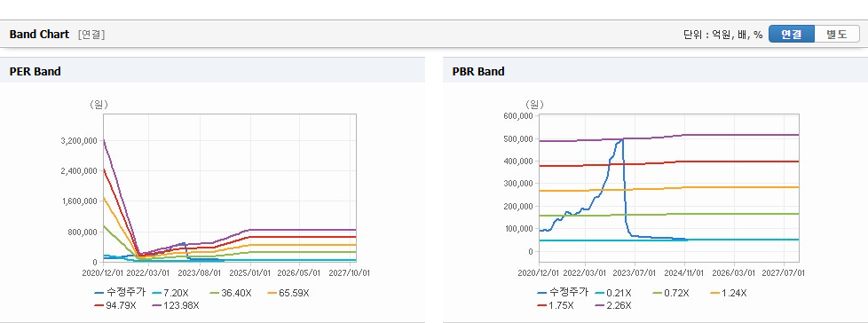Toggle 0.72X series in PBR legend
This screenshot has height=323, width=868.
[x=670, y=293]
